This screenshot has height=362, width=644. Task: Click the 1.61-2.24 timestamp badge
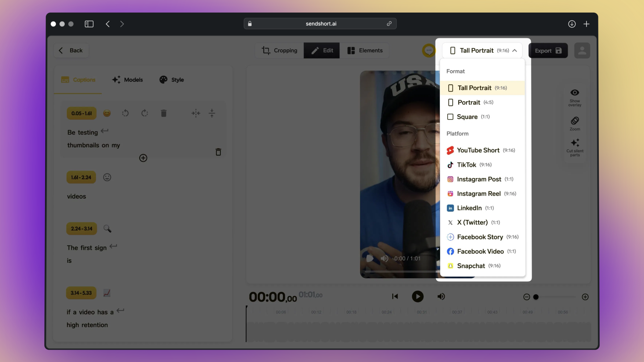click(81, 177)
